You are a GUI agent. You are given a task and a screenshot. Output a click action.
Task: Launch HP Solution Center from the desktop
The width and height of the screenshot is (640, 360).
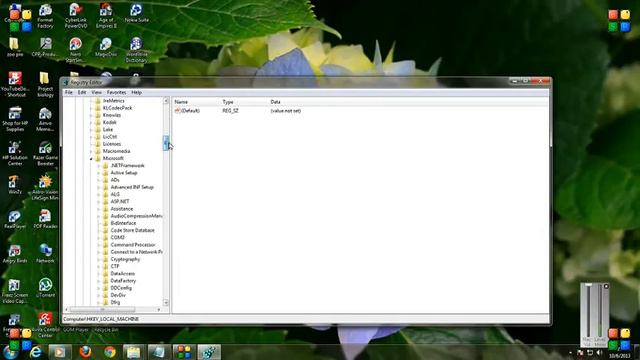pos(15,153)
